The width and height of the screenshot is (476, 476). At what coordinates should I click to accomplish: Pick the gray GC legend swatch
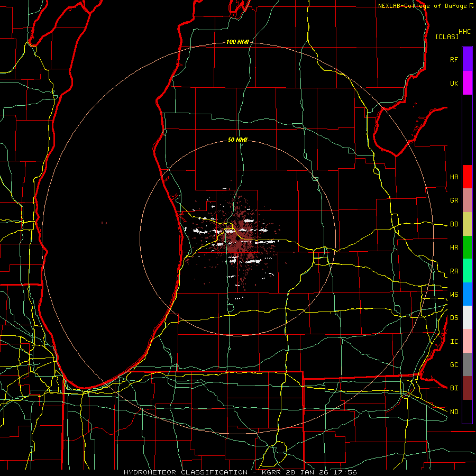[467, 364]
